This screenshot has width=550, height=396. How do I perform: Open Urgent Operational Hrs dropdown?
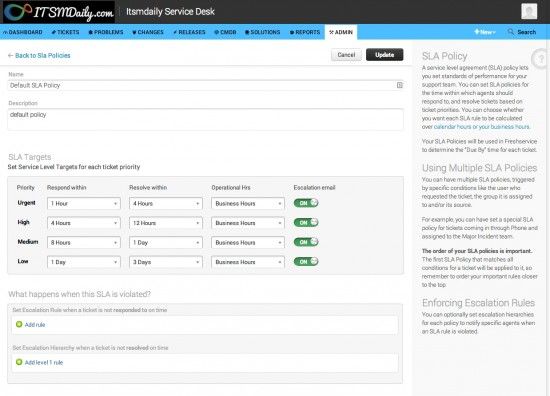[248, 203]
